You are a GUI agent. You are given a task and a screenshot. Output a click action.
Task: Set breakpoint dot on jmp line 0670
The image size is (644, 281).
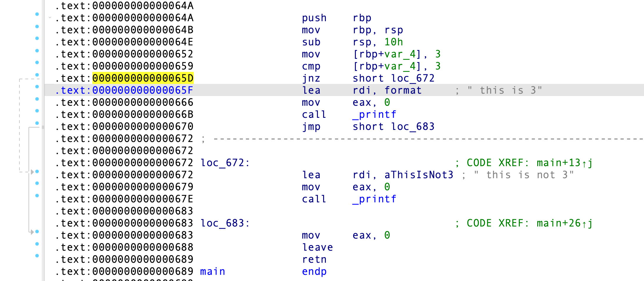click(37, 123)
